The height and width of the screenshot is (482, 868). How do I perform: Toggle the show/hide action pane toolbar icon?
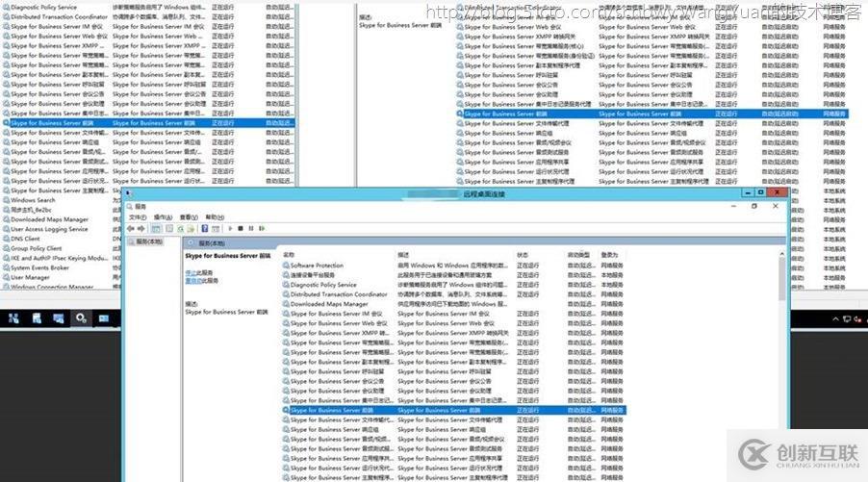[x=216, y=229]
